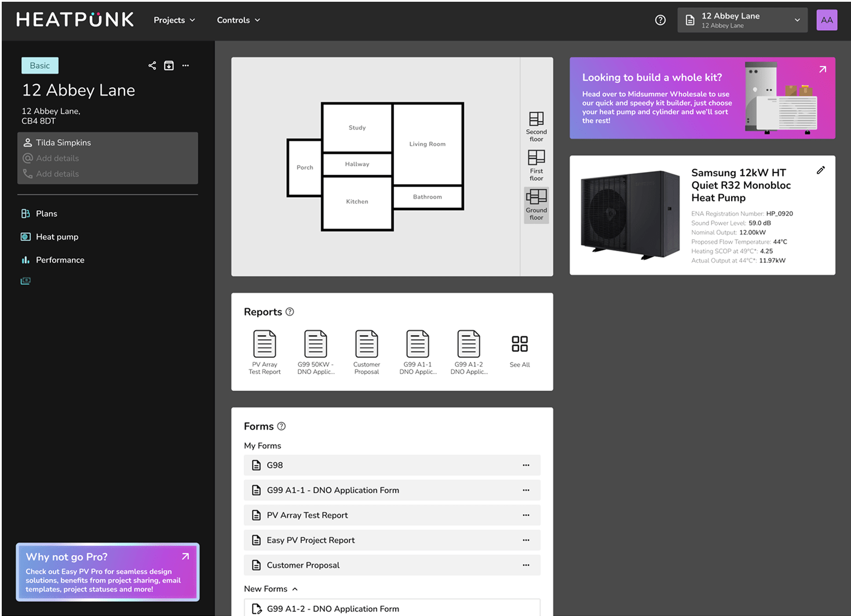The height and width of the screenshot is (616, 851).
Task: Click the Reports help question mark
Action: [290, 312]
